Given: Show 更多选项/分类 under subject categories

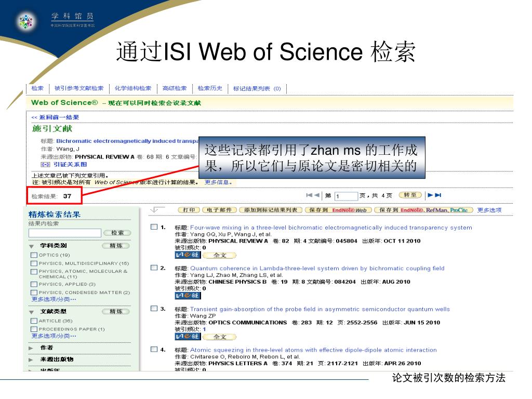Looking at the screenshot, I should tap(54, 299).
